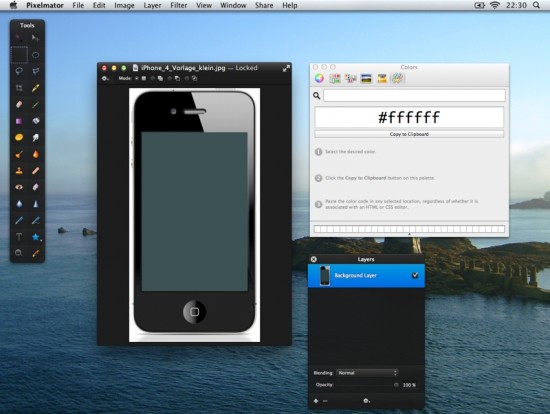The height and width of the screenshot is (414, 550).
Task: Open Layers panel gear action menu
Action: (x=366, y=401)
